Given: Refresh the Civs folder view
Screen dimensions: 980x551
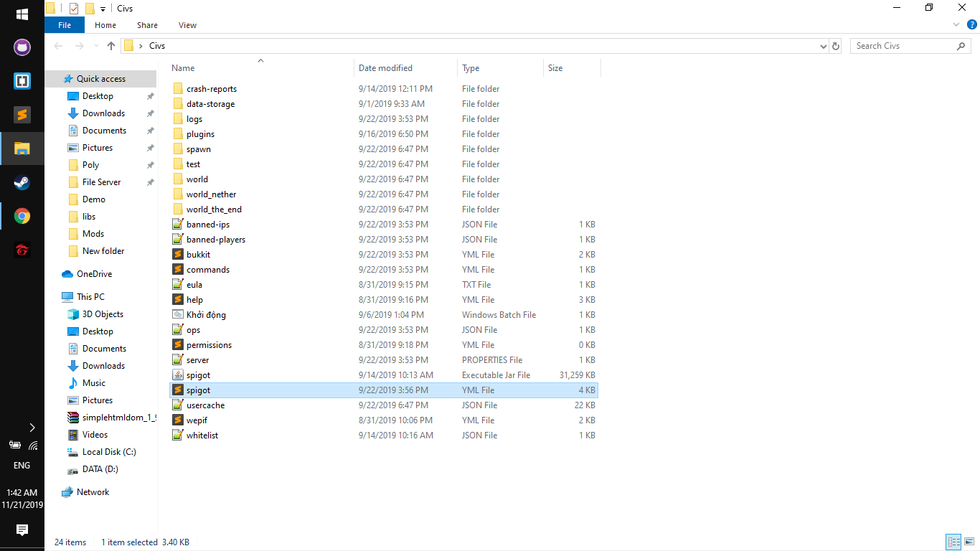Looking at the screenshot, I should click(x=835, y=46).
